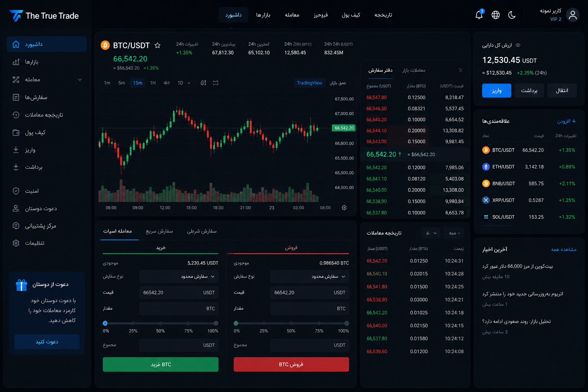Viewport: 588px width, 392px height.
Task: Favorite BTC/USDT with the star icon
Action: [x=157, y=46]
